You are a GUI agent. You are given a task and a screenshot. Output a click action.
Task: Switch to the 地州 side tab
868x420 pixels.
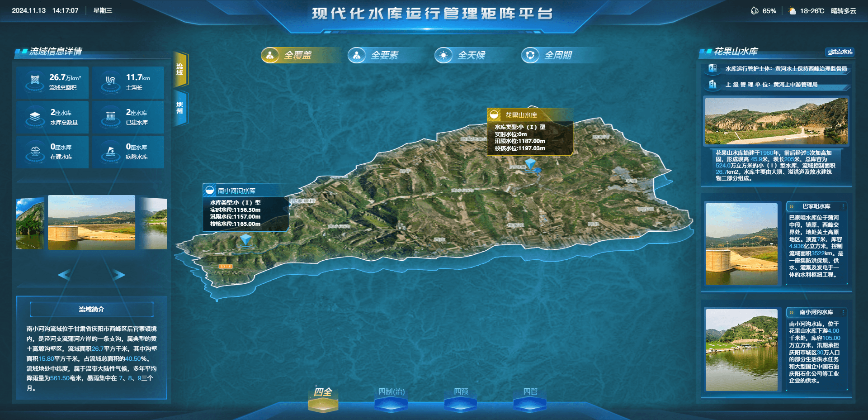point(179,108)
